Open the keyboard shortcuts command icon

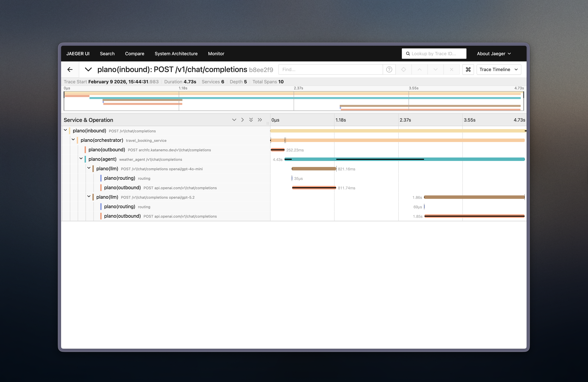coord(468,69)
